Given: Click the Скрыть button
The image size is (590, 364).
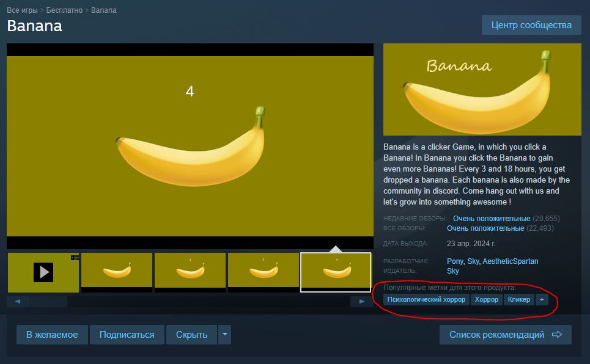Looking at the screenshot, I should (x=191, y=334).
